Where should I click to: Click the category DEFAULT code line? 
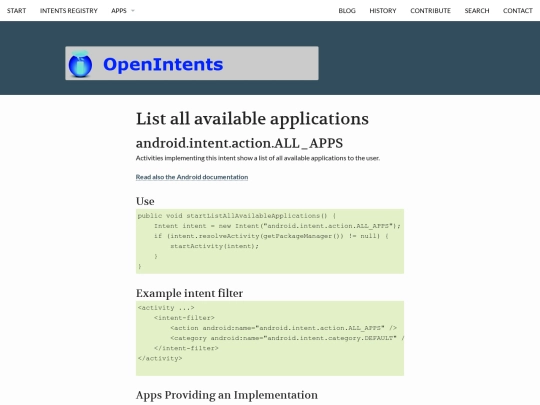[x=287, y=338]
